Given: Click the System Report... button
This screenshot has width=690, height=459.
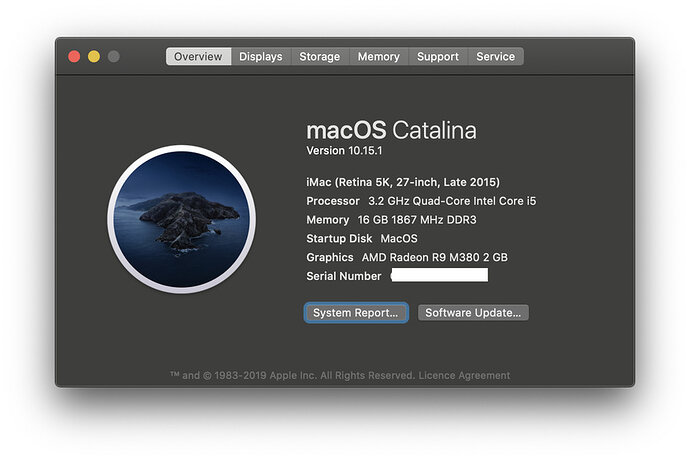Looking at the screenshot, I should click(356, 312).
